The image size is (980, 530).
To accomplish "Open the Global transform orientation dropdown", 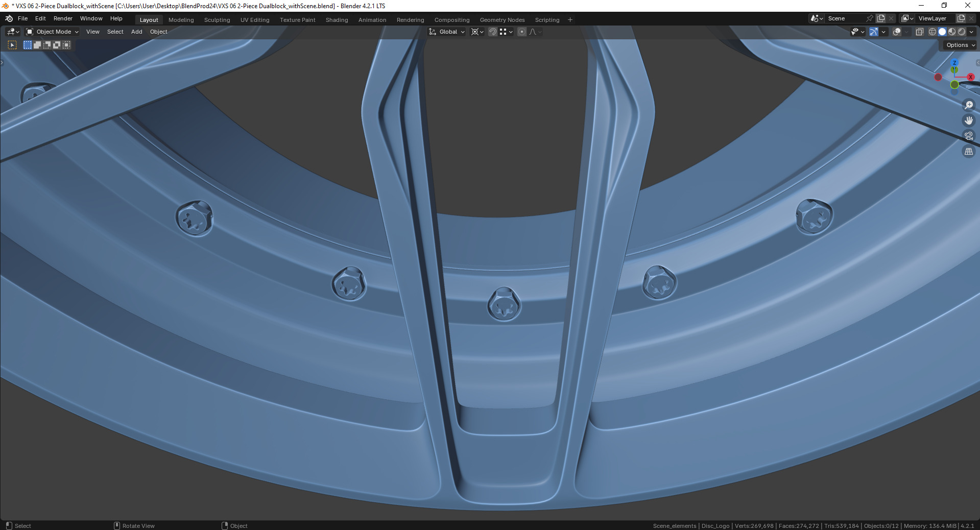I will [447, 32].
